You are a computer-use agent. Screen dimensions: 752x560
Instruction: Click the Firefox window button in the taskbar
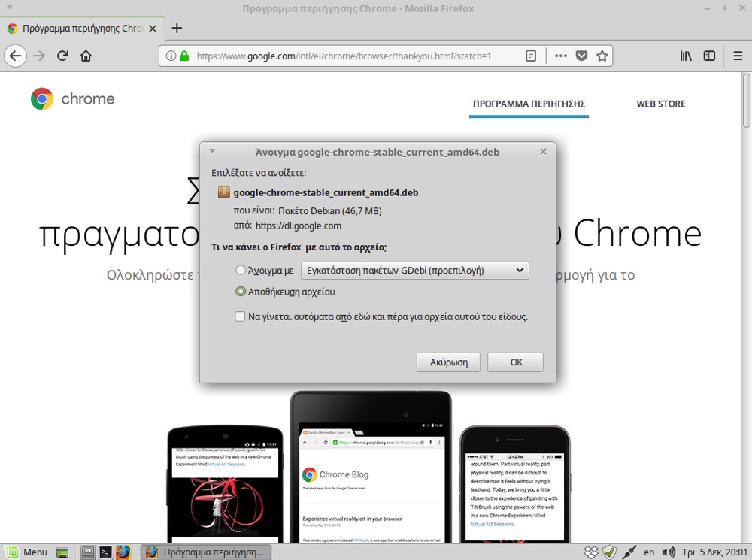207,552
